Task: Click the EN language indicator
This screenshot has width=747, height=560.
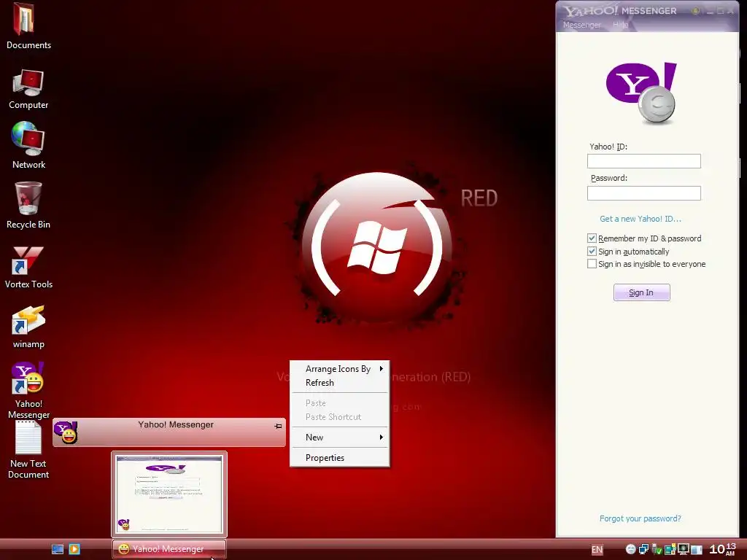Action: point(597,550)
